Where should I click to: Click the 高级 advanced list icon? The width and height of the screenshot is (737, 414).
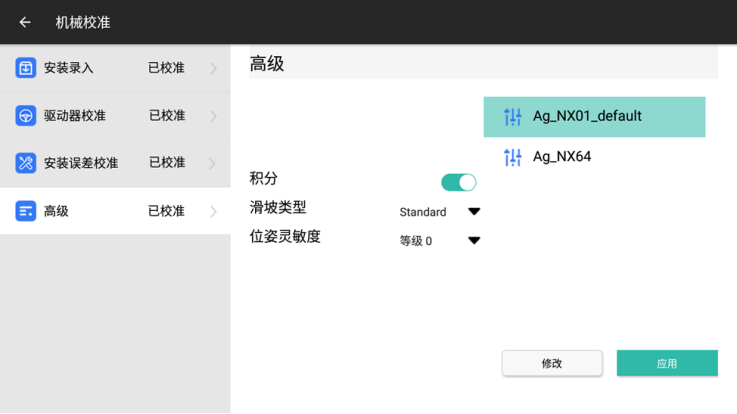pyautogui.click(x=26, y=211)
